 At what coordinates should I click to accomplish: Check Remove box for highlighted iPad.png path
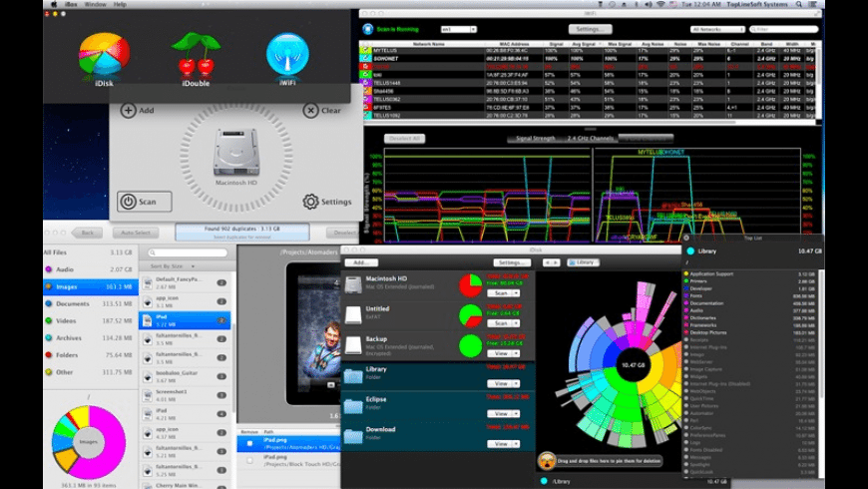click(249, 443)
